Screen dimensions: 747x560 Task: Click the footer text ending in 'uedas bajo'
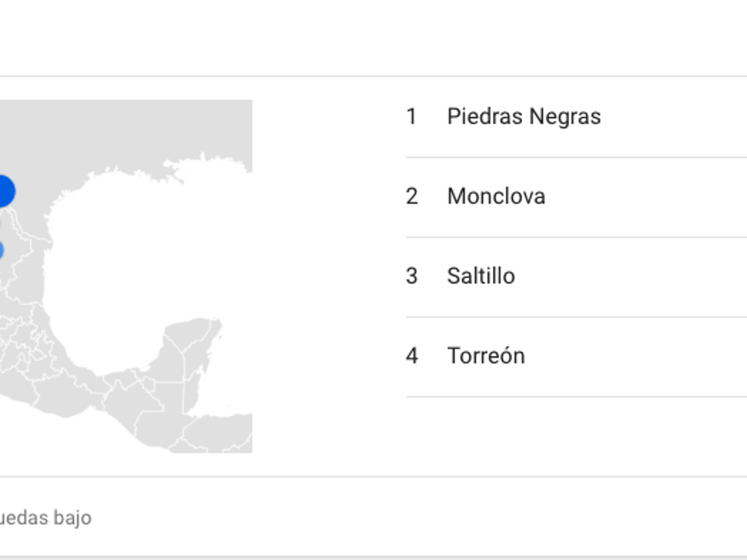point(44,516)
